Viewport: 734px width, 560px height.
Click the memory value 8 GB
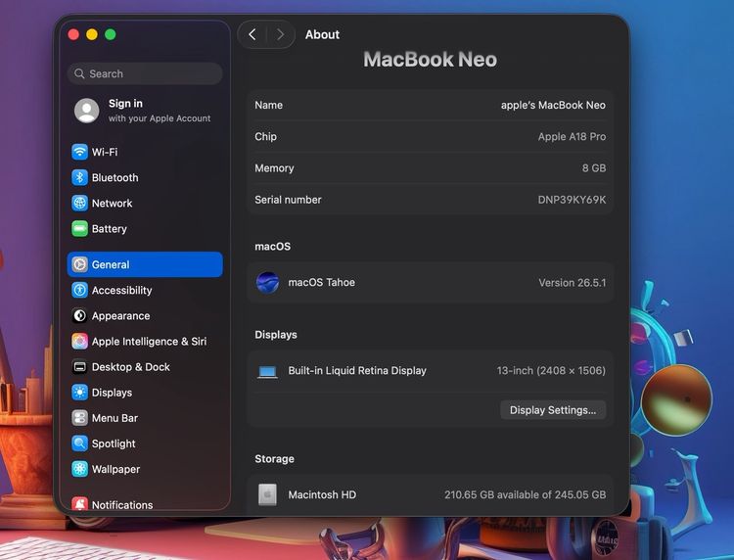pyautogui.click(x=594, y=168)
